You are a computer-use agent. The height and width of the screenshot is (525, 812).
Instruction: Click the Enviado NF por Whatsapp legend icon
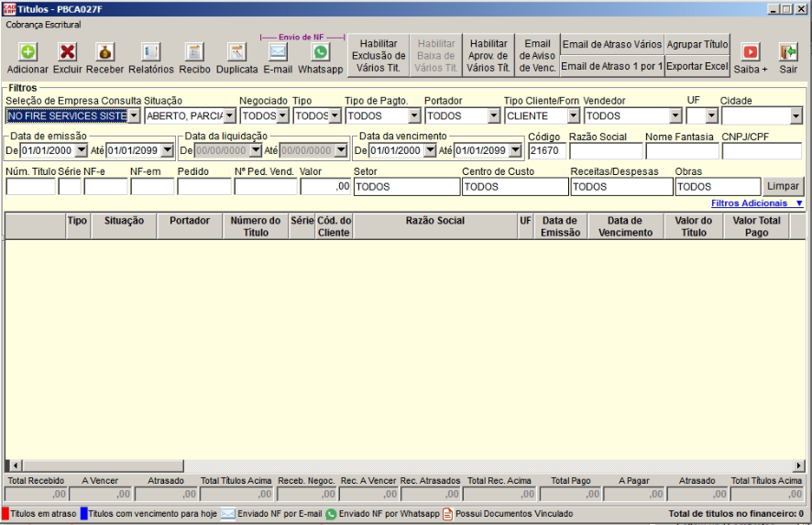point(331,514)
